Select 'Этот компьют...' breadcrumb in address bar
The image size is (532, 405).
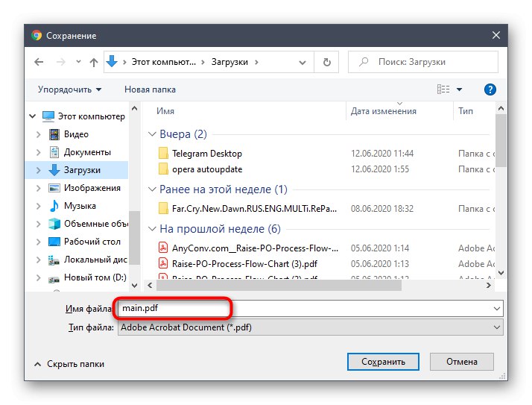coord(163,62)
